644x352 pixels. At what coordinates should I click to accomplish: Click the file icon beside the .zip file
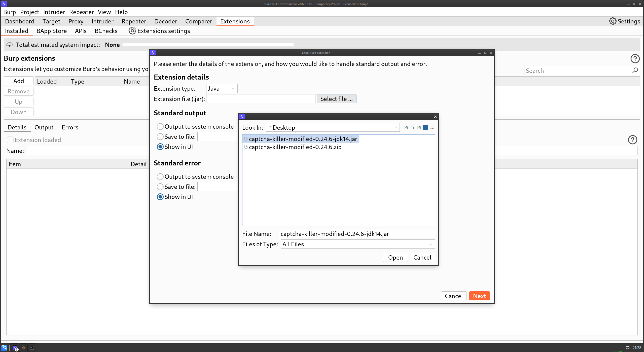click(246, 147)
